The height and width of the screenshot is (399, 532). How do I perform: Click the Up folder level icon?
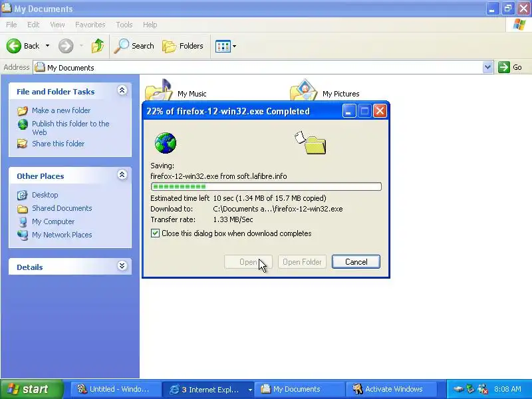[x=98, y=46]
